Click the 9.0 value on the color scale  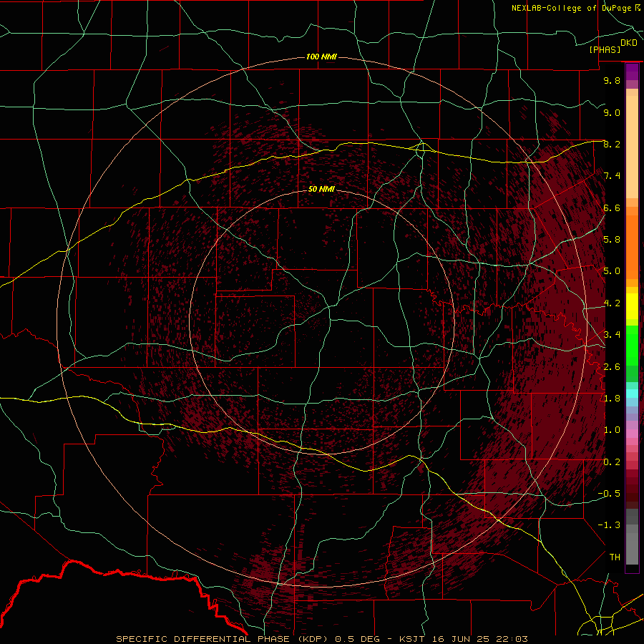click(612, 112)
